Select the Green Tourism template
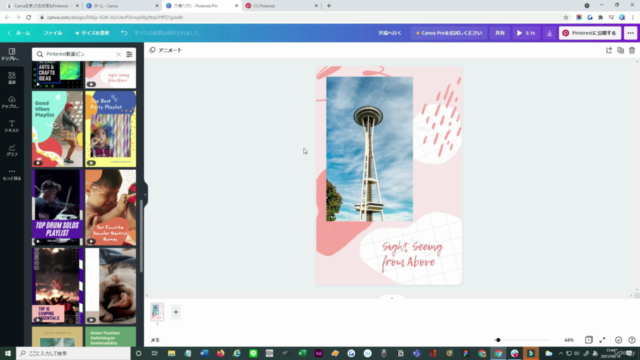 coord(111,336)
